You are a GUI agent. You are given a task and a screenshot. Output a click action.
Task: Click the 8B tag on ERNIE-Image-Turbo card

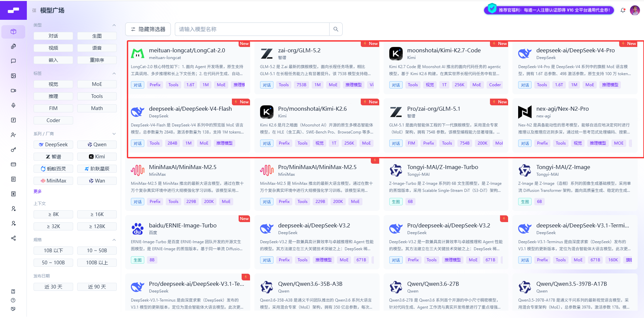[x=152, y=260]
